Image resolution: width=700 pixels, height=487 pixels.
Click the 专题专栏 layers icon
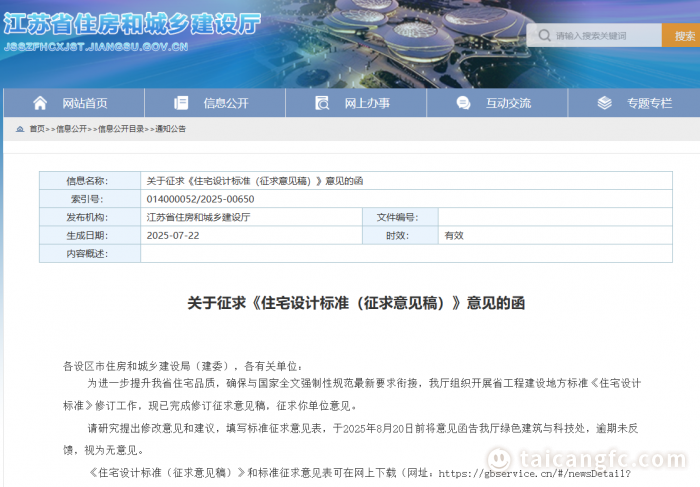pos(604,103)
